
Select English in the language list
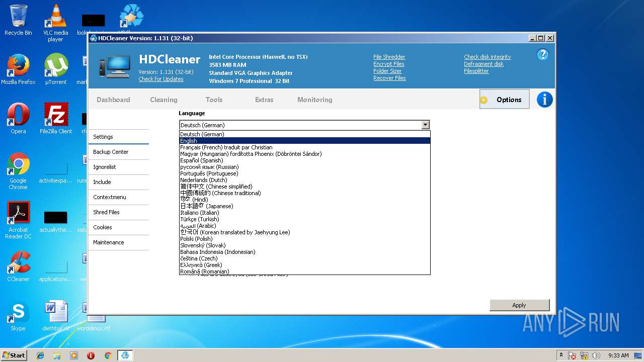point(304,141)
